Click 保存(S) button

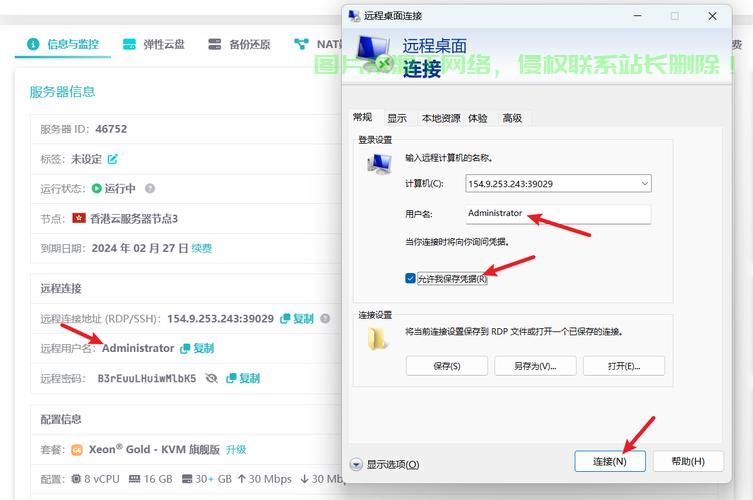point(447,366)
